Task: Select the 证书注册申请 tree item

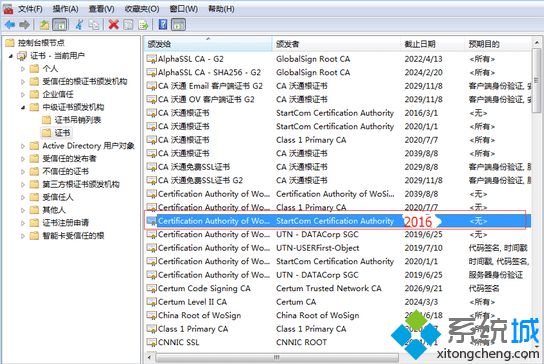Action: tap(66, 223)
